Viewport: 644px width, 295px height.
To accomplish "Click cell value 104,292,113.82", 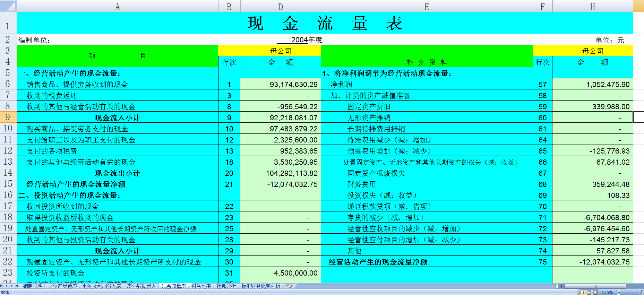I will tap(281, 173).
